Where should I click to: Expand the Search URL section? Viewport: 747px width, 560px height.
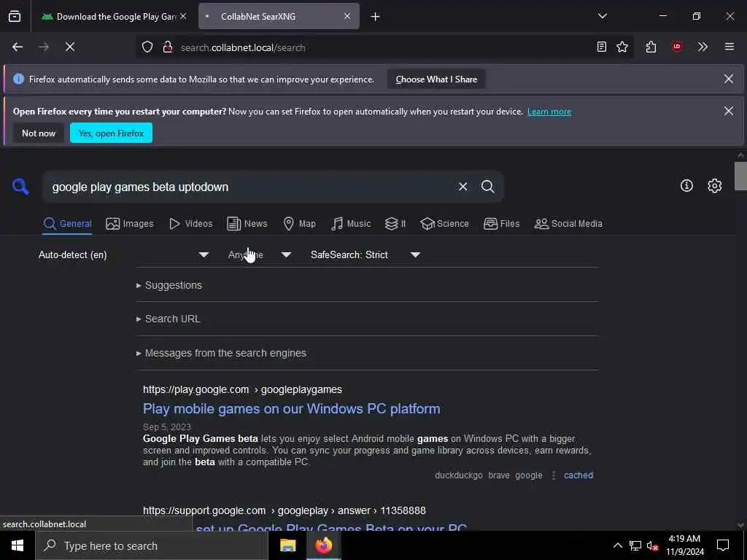(169, 319)
